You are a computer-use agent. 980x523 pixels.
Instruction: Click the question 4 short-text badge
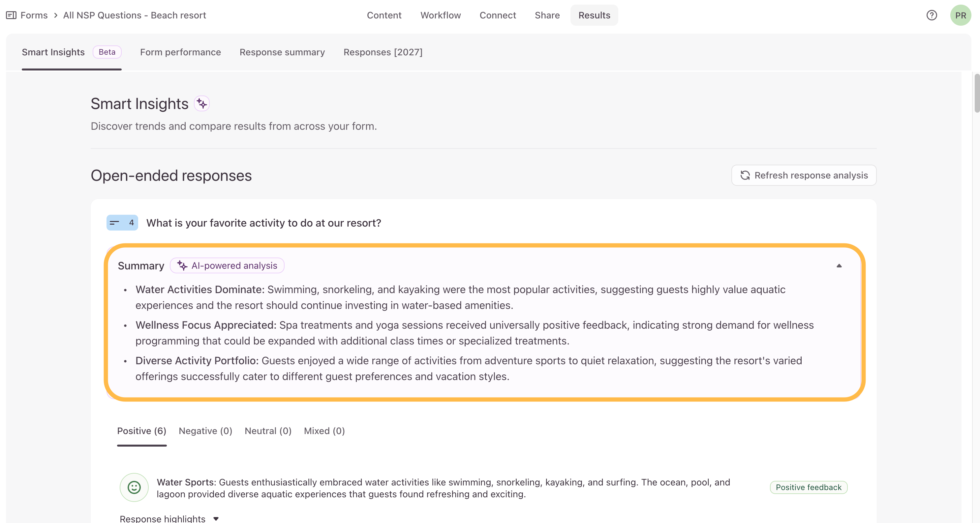[x=122, y=223]
